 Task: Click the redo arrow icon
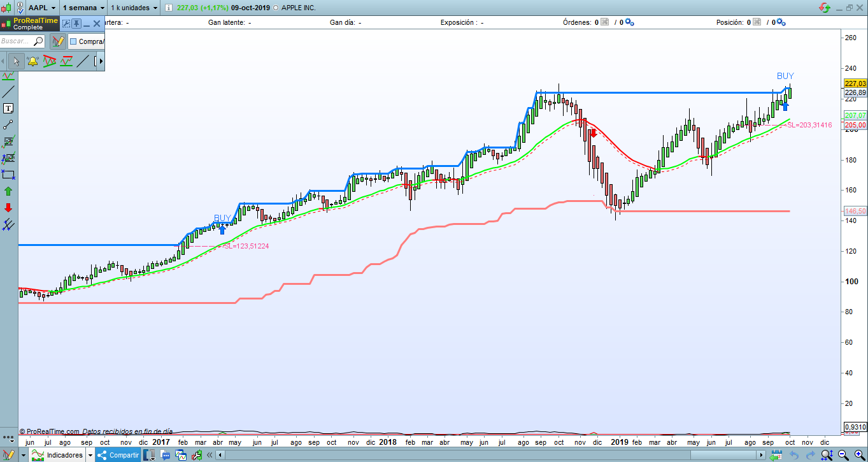click(x=809, y=455)
